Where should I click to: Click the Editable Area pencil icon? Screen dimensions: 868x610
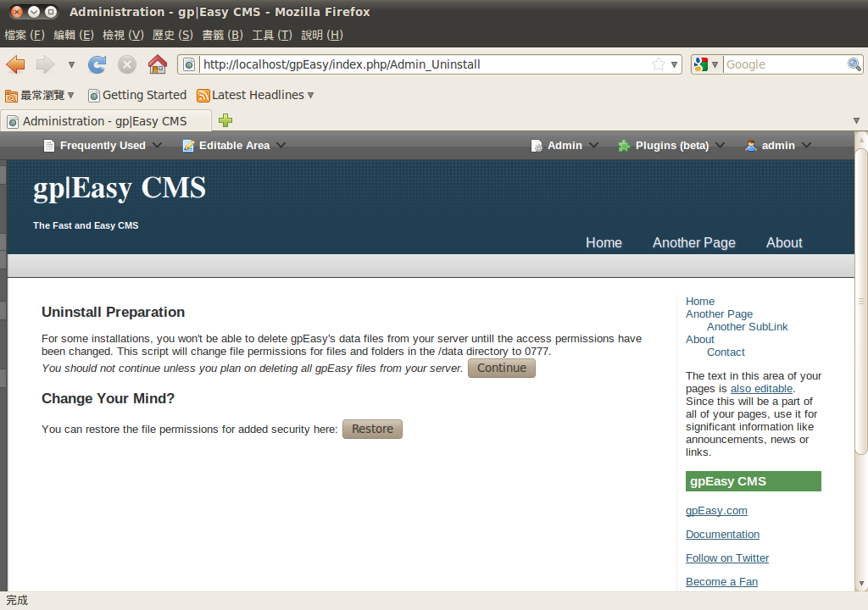(188, 146)
